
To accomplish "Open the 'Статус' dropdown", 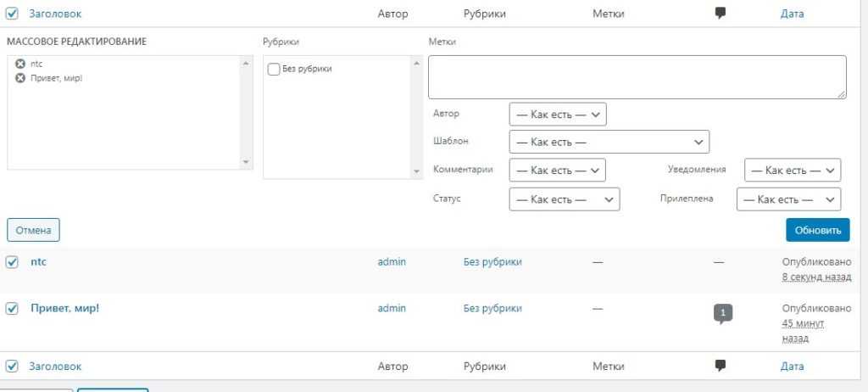I will (564, 199).
